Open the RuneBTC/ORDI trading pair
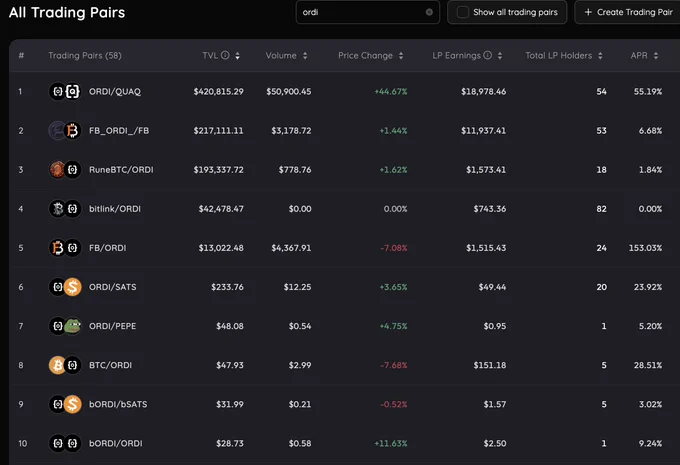The image size is (680, 465). [121, 170]
